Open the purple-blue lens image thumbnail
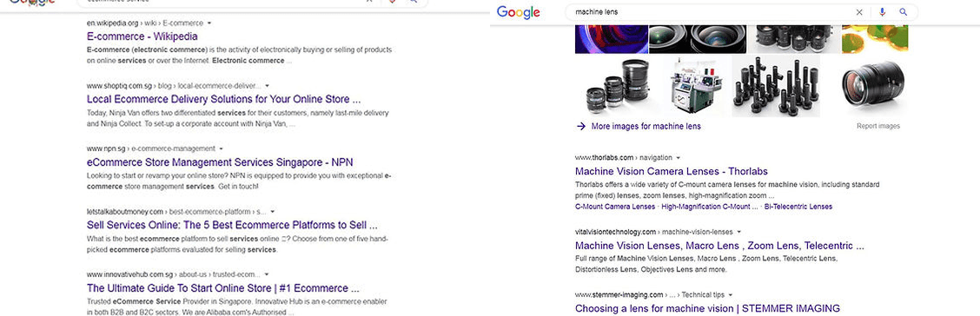Viewport: 980px width, 316px height. pos(611,39)
